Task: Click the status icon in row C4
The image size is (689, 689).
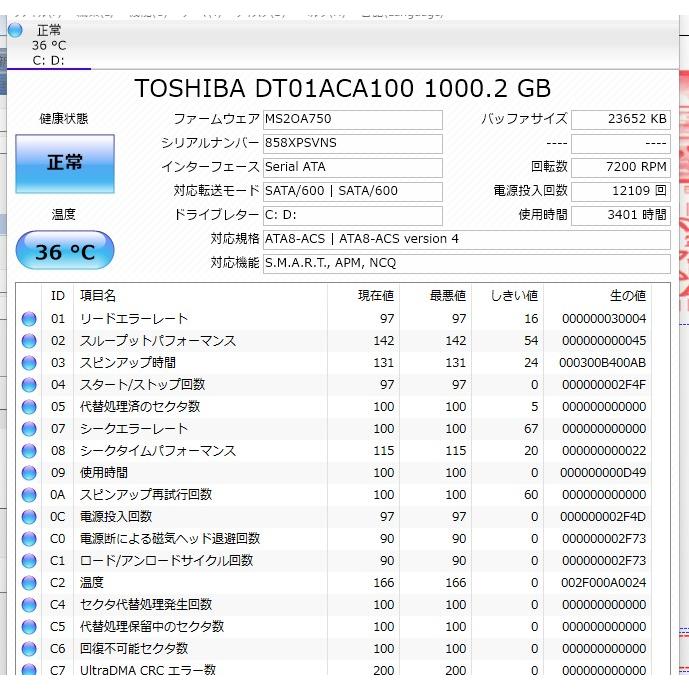Action: [x=29, y=605]
